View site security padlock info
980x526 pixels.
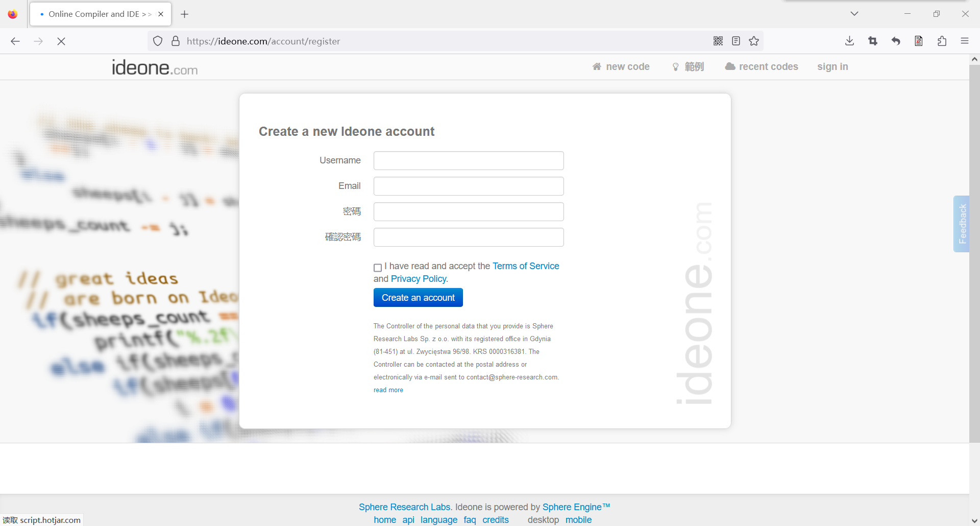pyautogui.click(x=176, y=41)
